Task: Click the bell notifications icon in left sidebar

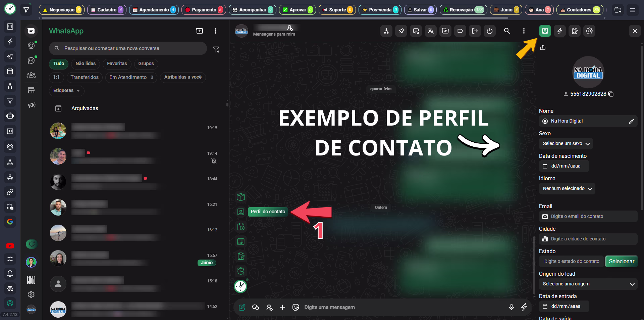Action: 10,274
